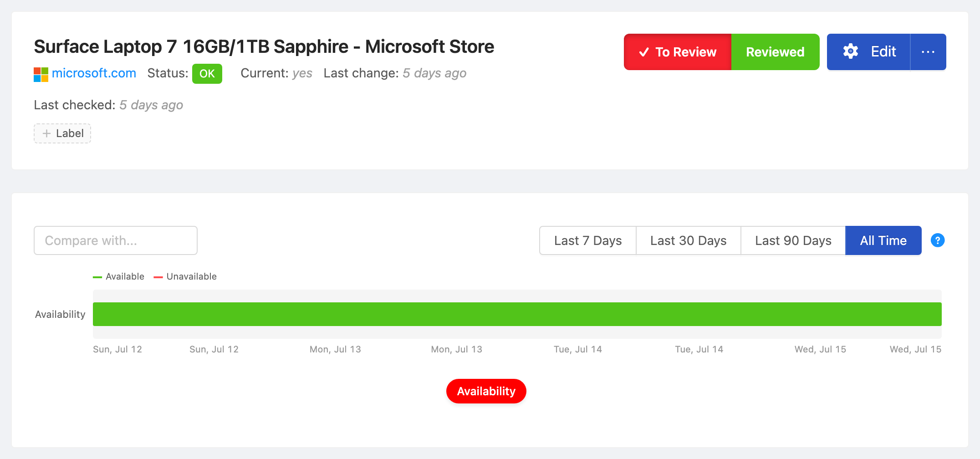Click the page title Surface Laptop 7
The height and width of the screenshot is (459, 980).
(264, 46)
